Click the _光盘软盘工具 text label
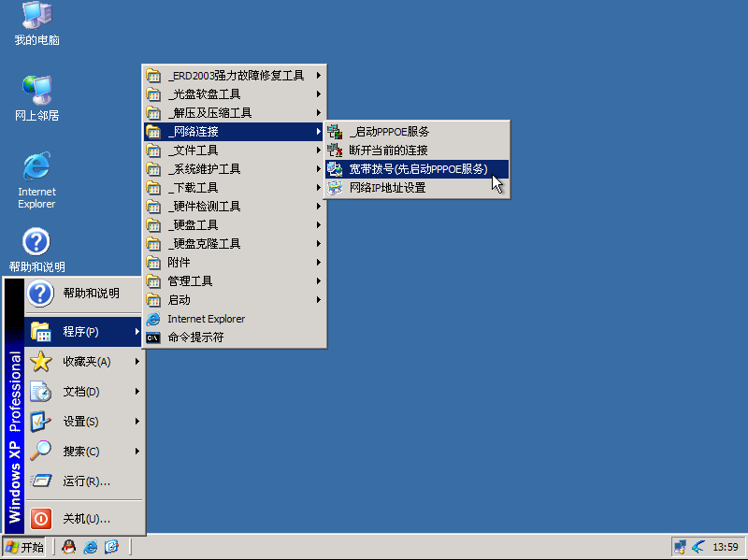Viewport: 748px width, 560px height. point(204,94)
